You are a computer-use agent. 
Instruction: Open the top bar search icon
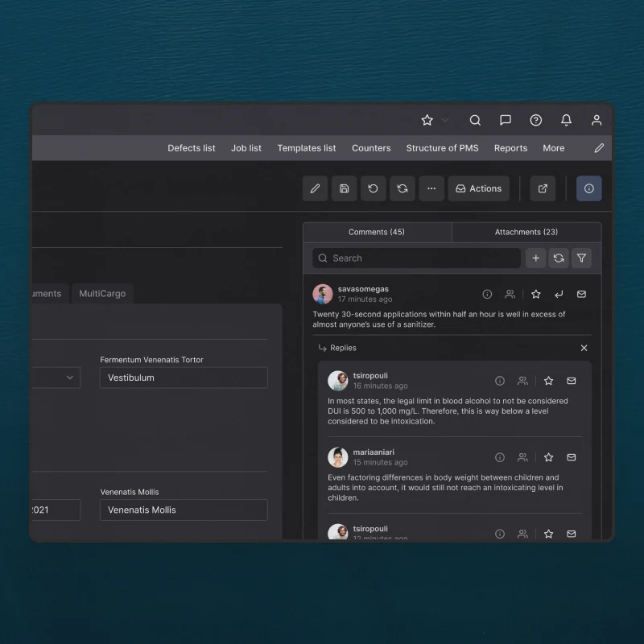(475, 120)
